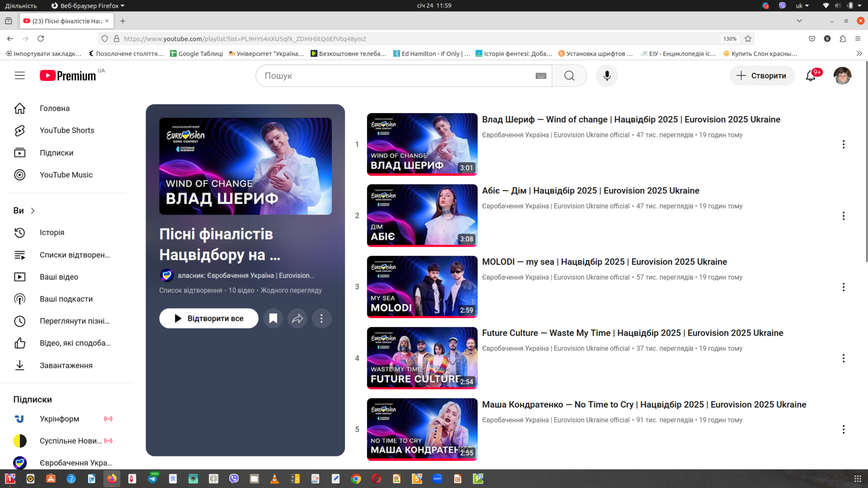868x488 pixels.
Task: Open Маша Кондратенко video thumbnail
Action: point(422,429)
